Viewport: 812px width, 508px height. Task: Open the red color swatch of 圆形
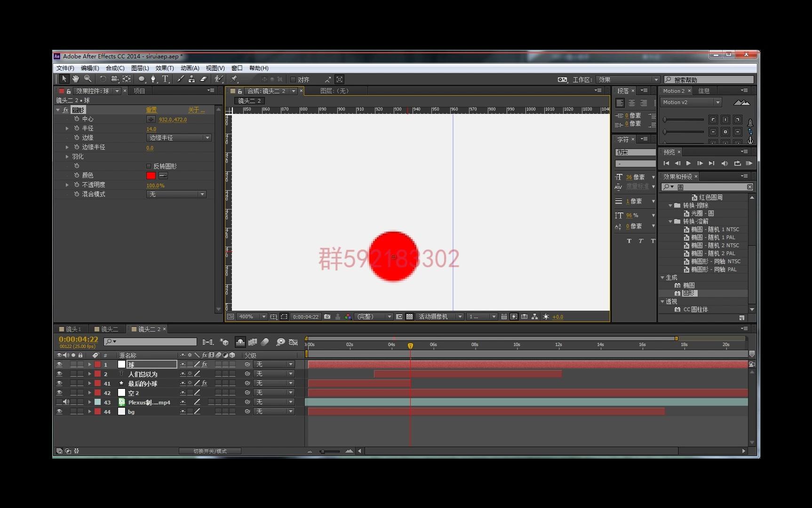point(151,175)
